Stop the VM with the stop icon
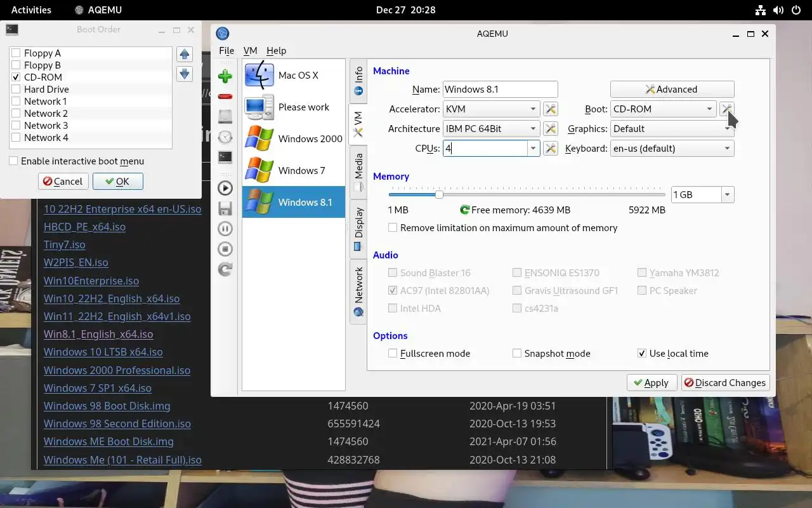Screen dimensions: 812x508 pyautogui.click(x=225, y=249)
